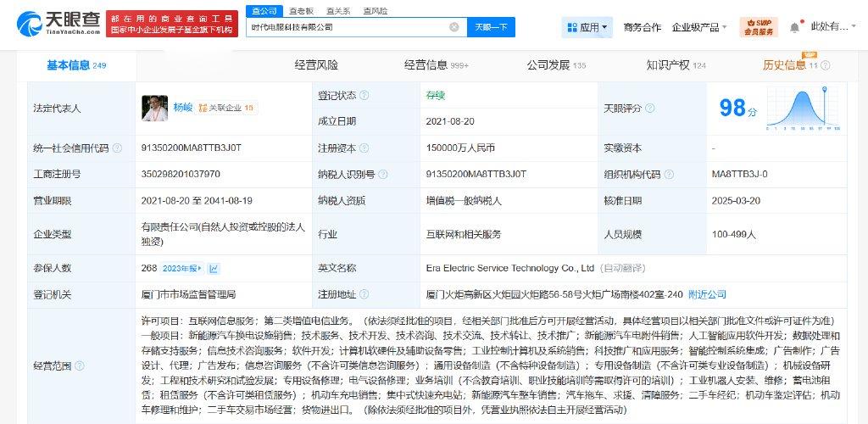Click the taxpayer status 增值税一般纳税人
This screenshot has height=424, width=868.
(x=464, y=201)
